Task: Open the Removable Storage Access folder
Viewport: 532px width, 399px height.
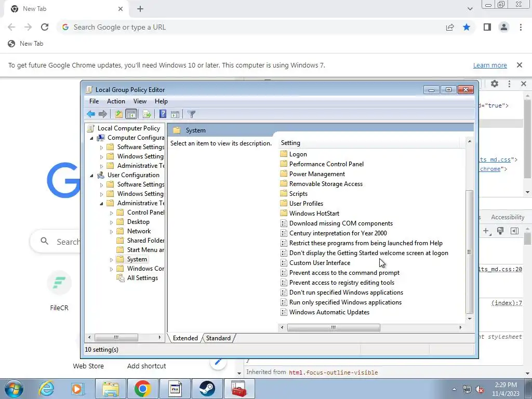Action: tap(326, 183)
